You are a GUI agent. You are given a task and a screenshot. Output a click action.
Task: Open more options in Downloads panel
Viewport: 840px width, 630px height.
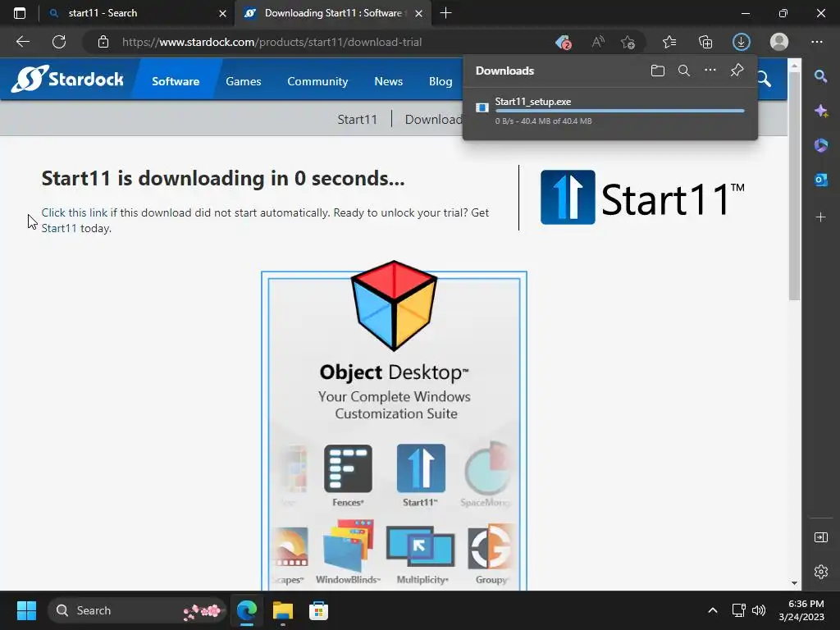pyautogui.click(x=710, y=71)
